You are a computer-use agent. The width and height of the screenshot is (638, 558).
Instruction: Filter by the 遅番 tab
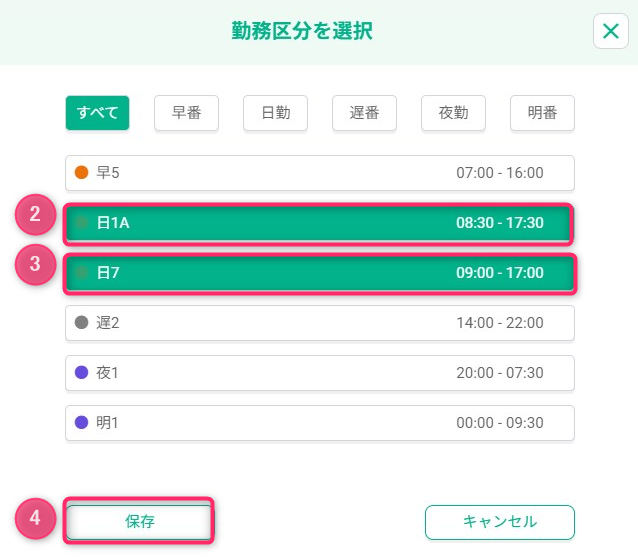click(364, 113)
